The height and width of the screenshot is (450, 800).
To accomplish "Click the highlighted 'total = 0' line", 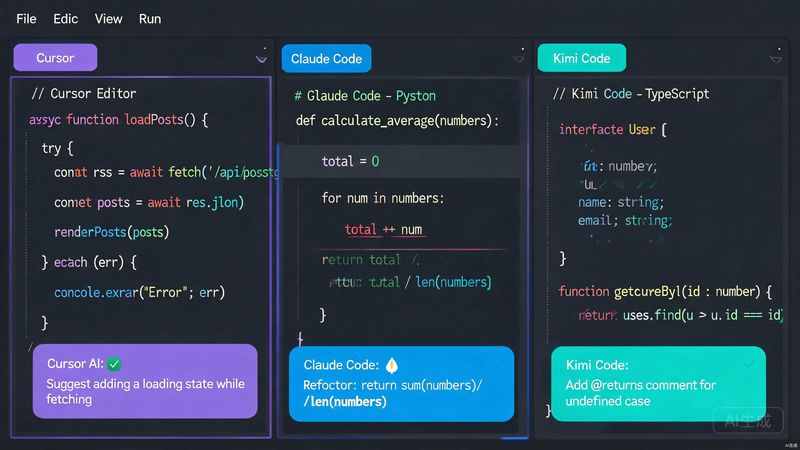I will pyautogui.click(x=400, y=161).
